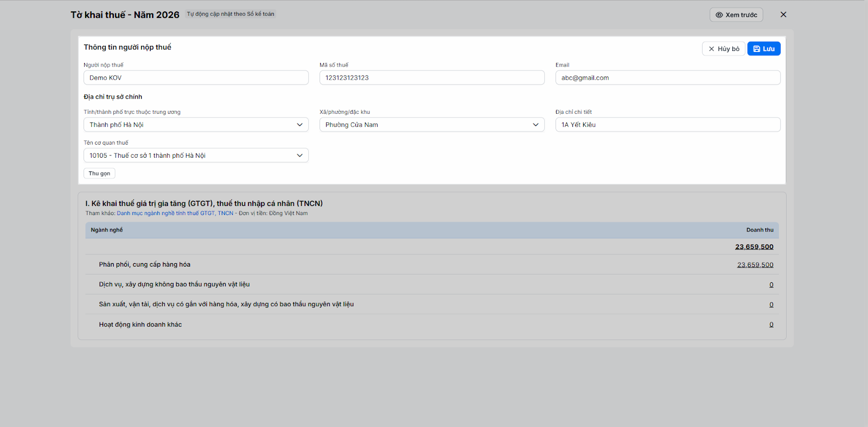Image resolution: width=868 pixels, height=427 pixels.
Task: Open the Xã/phường/đặc khu dropdown
Action: pos(432,125)
